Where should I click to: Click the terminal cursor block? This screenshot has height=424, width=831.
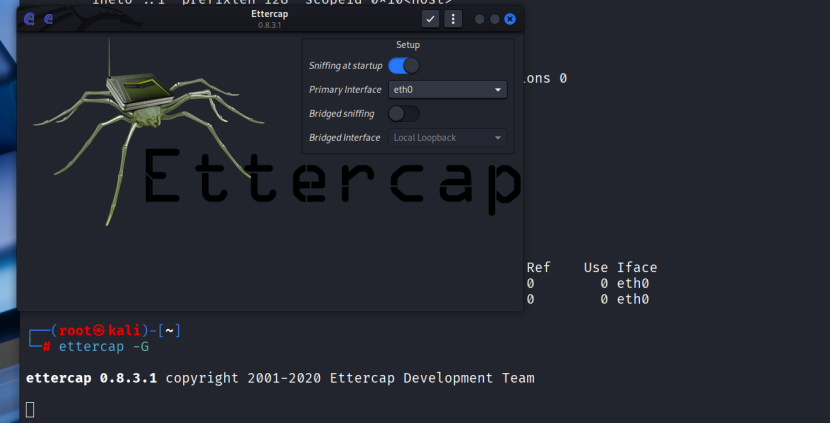coord(30,410)
